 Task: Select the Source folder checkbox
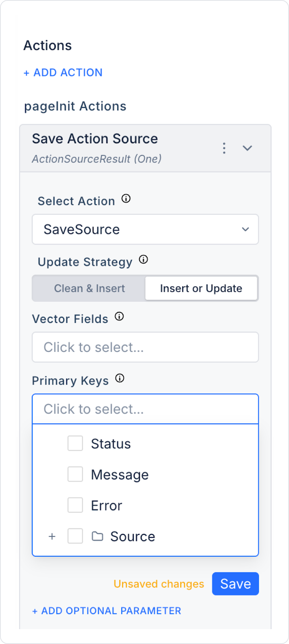click(75, 536)
